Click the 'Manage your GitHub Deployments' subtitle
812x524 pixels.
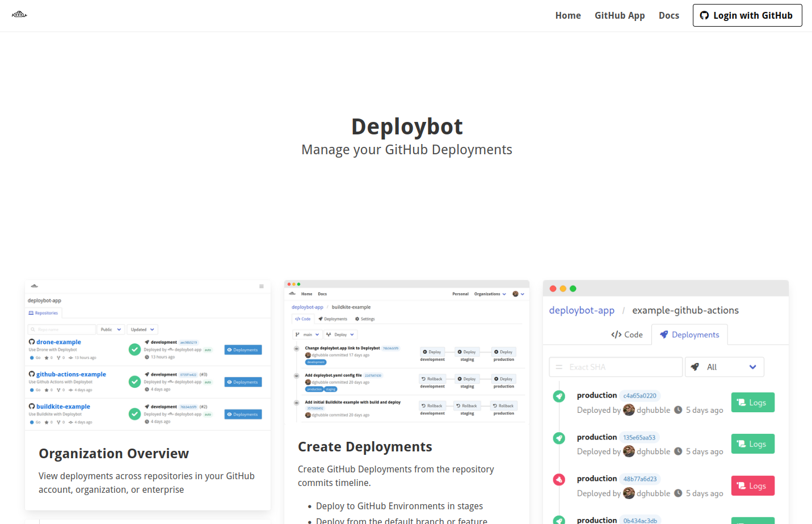[407, 150]
